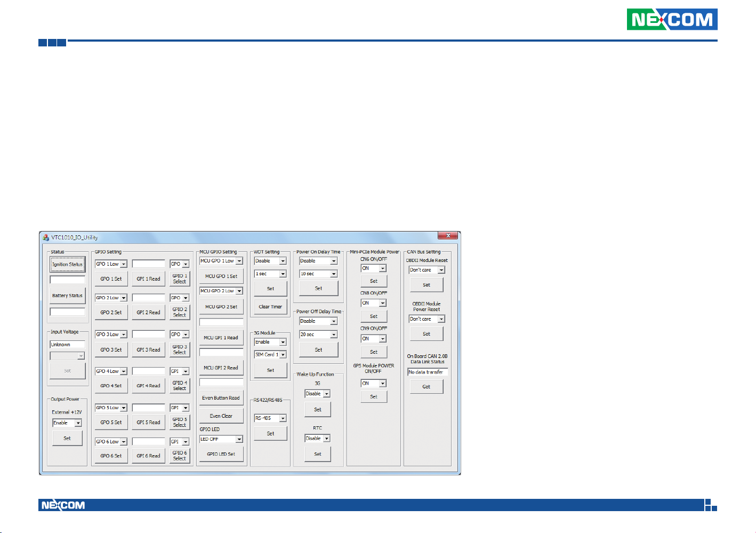Image resolution: width=756 pixels, height=533 pixels.
Task: Click the GPIO 2 Select button
Action: [x=180, y=312]
